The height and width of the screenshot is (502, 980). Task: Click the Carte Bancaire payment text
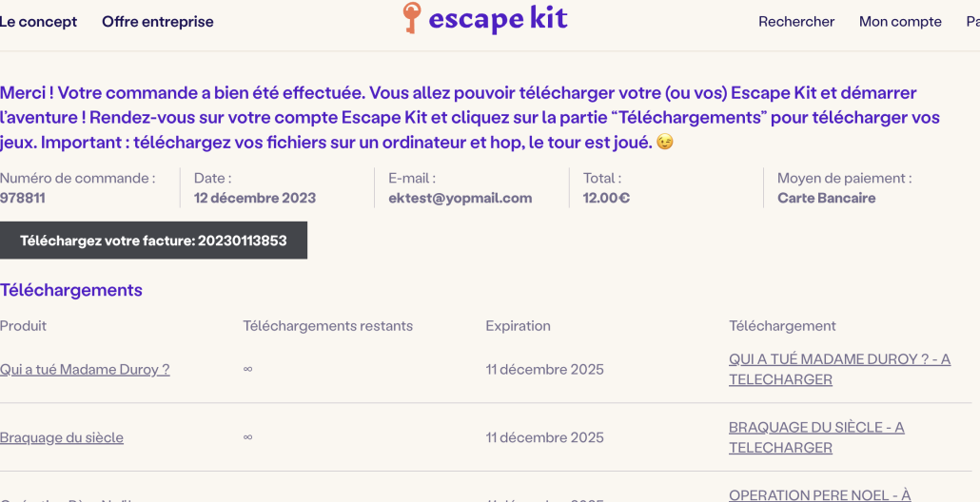coord(826,198)
